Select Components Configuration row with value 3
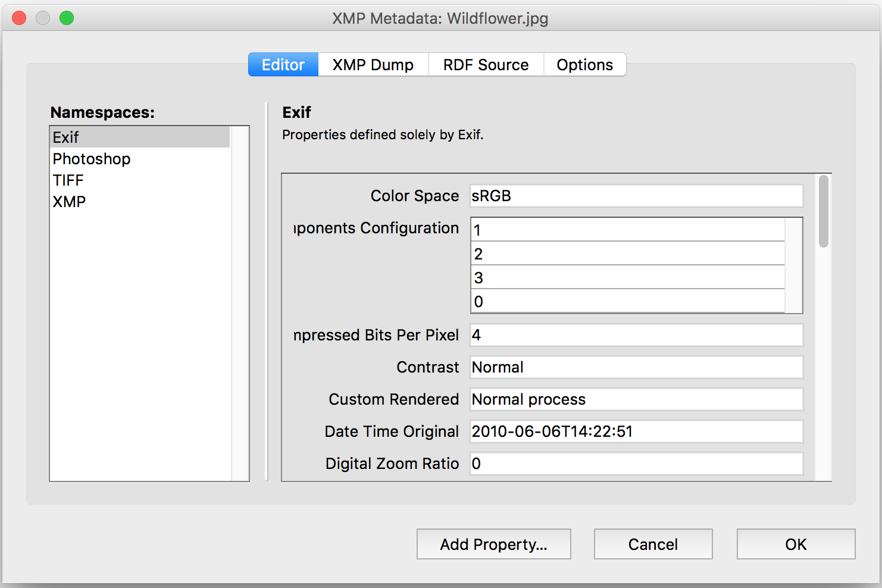882x588 pixels. pos(628,277)
